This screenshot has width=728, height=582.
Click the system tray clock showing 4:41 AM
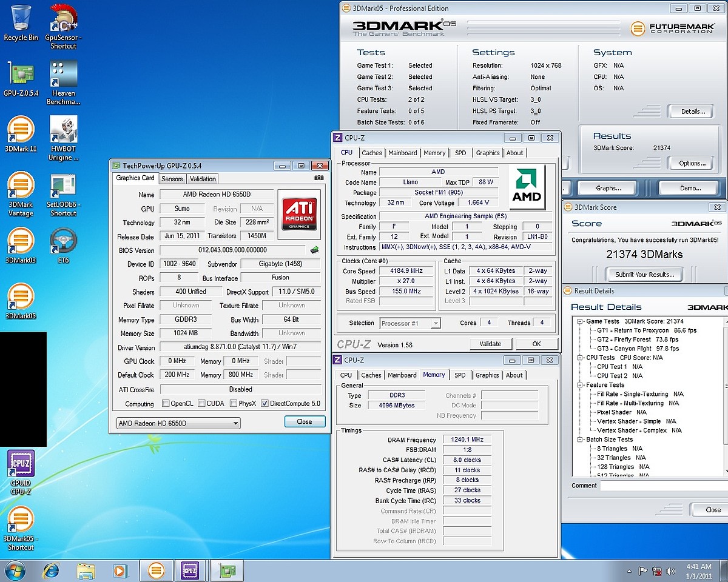698,571
